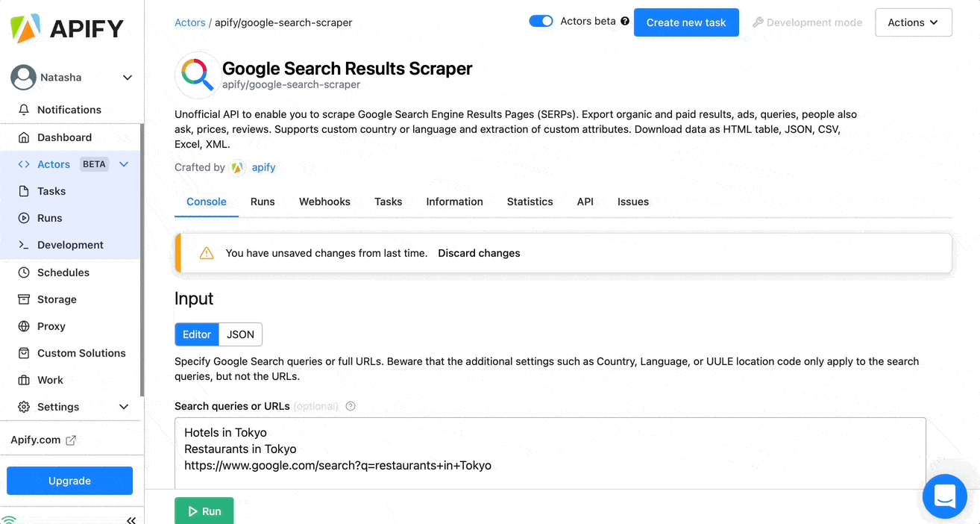This screenshot has height=524, width=980.
Task: Click the heading 'Google Search Results Scraper'
Action: (x=347, y=69)
